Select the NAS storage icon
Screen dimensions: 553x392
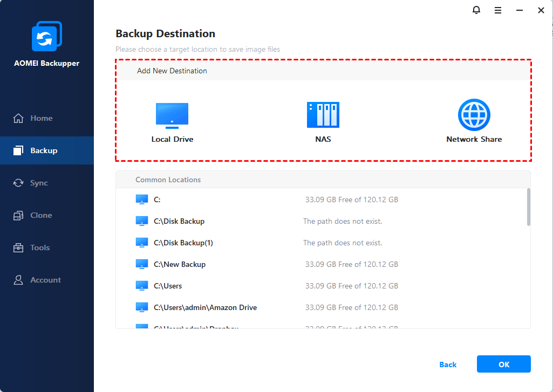pos(323,115)
